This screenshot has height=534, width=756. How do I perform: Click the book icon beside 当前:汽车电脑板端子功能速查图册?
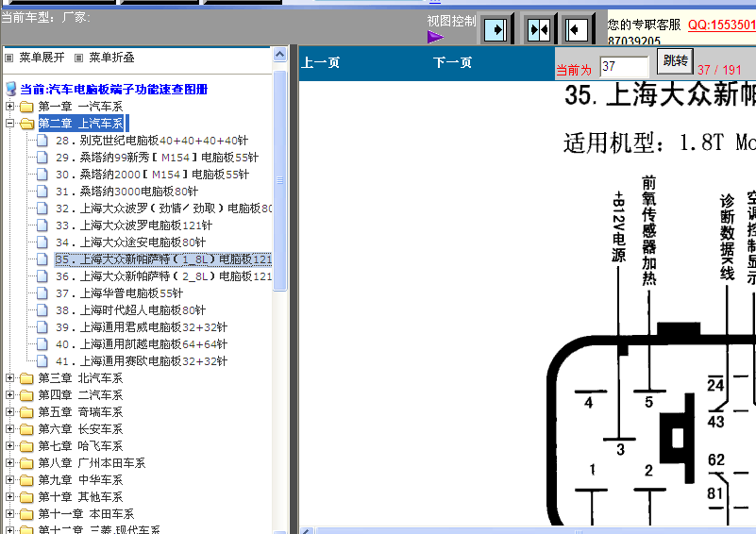click(x=10, y=89)
